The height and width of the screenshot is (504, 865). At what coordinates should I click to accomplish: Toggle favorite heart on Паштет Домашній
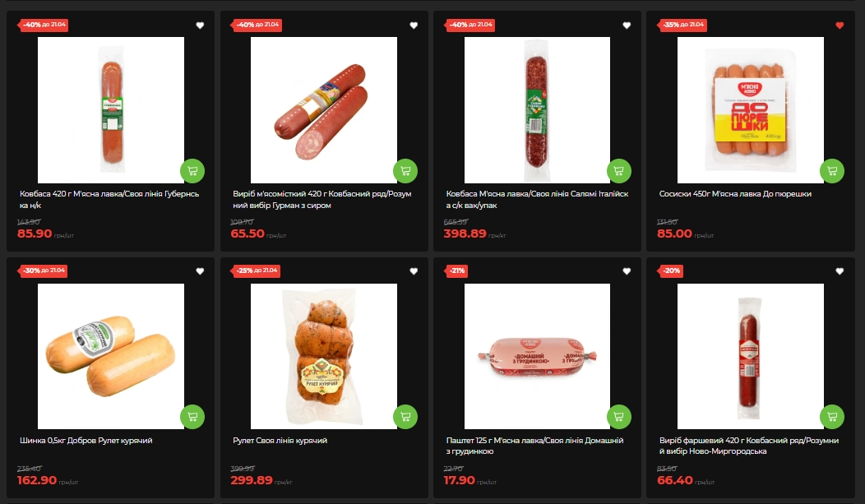627,271
